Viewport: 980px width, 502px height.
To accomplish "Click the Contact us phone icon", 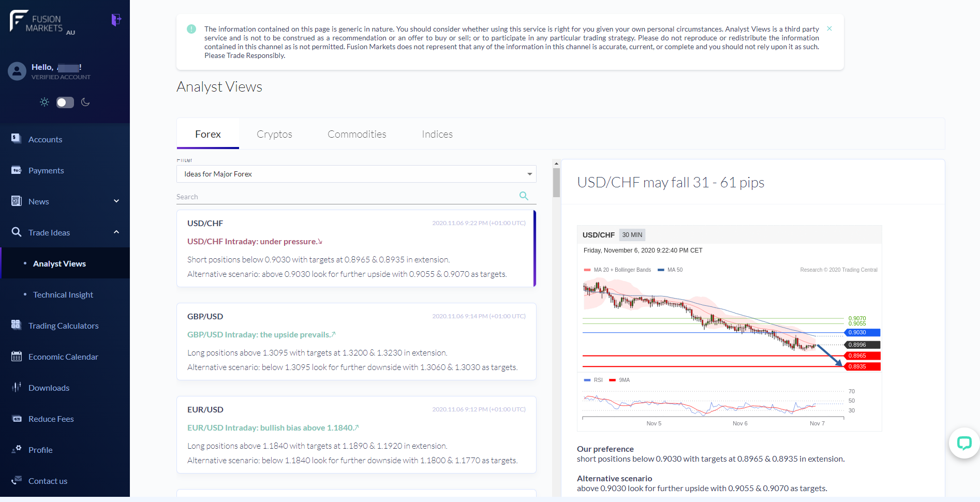I will tap(17, 480).
